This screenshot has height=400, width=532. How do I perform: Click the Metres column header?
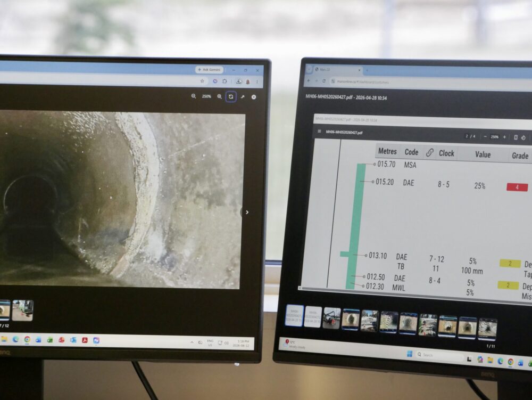(x=387, y=151)
